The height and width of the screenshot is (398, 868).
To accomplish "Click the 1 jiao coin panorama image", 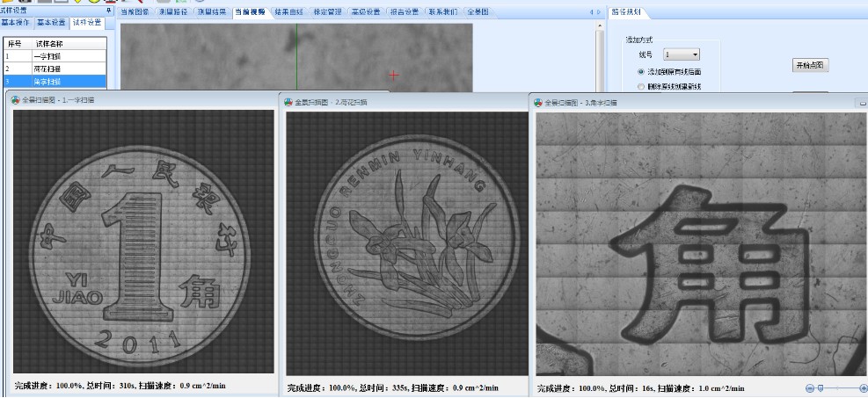I will (143, 242).
